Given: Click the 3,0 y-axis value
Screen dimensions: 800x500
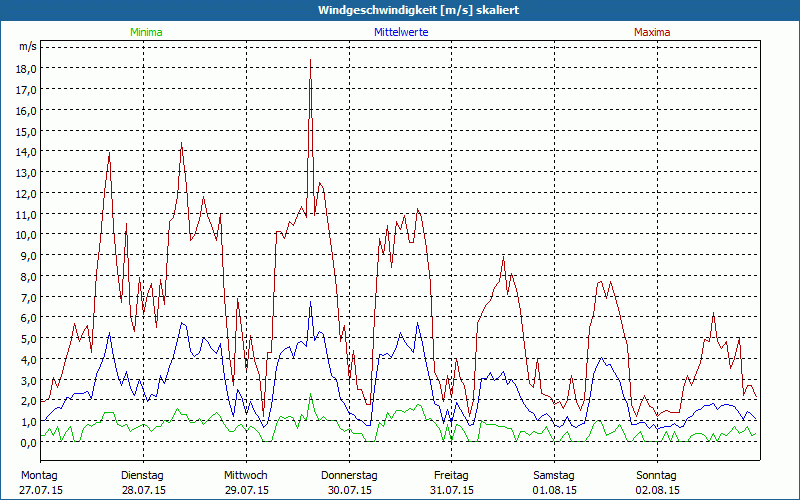Looking at the screenshot, I should [x=29, y=381].
